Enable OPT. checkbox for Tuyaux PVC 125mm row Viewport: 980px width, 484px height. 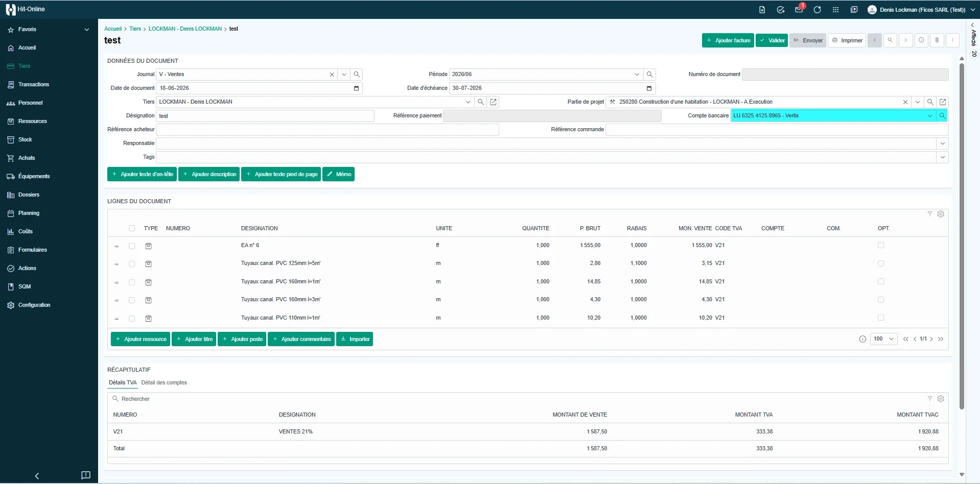[x=881, y=263]
